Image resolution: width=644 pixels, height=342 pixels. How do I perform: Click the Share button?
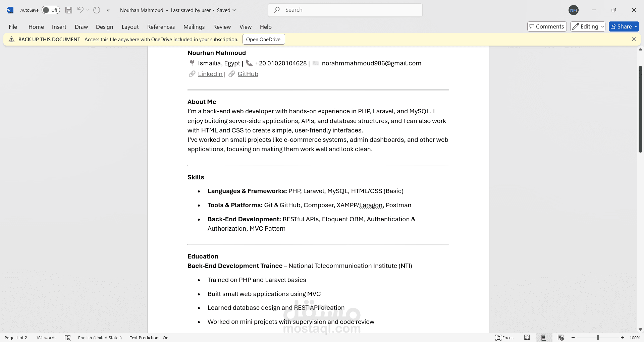(x=624, y=26)
